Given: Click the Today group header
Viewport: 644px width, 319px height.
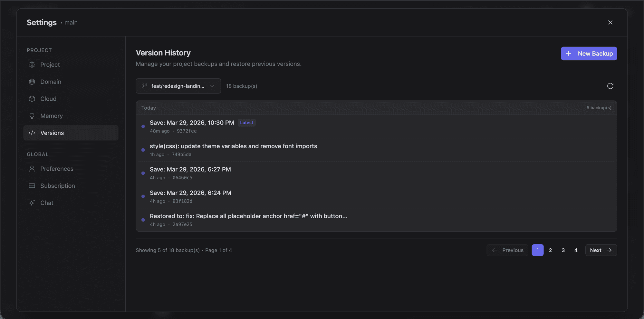Looking at the screenshot, I should click(x=376, y=108).
